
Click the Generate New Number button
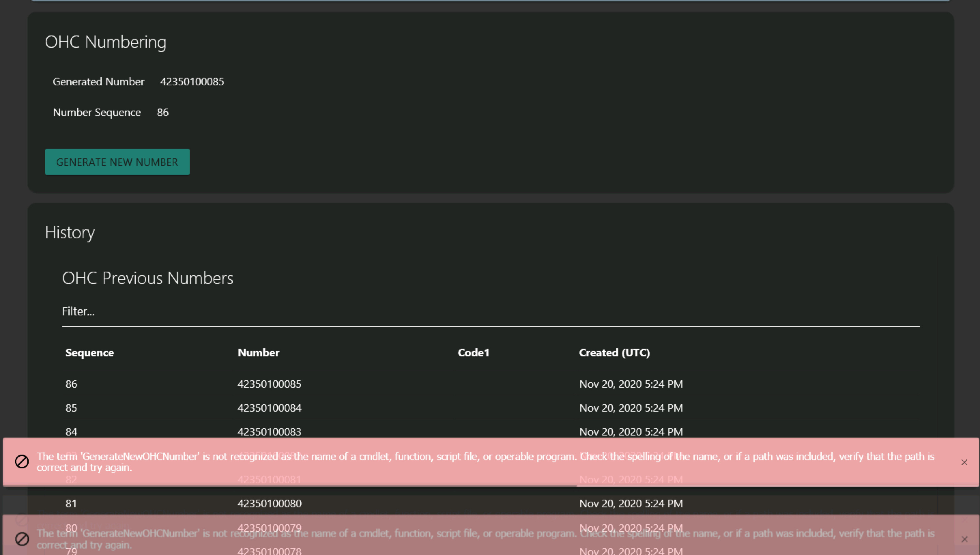click(x=117, y=162)
